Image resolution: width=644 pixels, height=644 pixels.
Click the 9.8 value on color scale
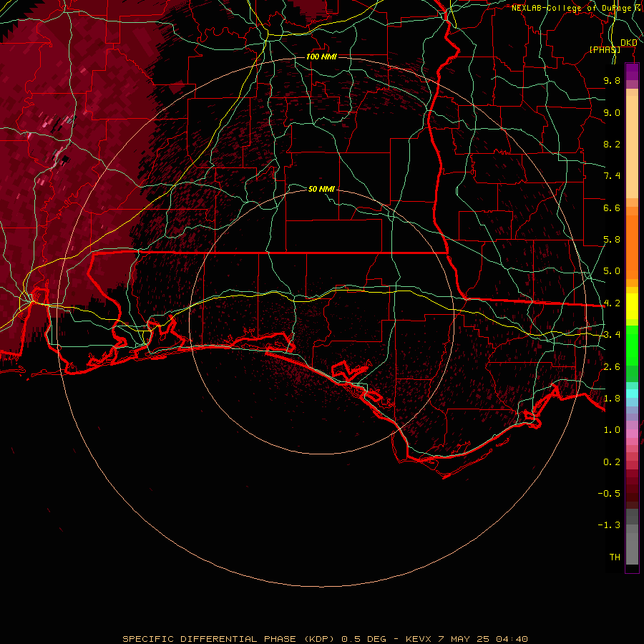click(x=612, y=80)
